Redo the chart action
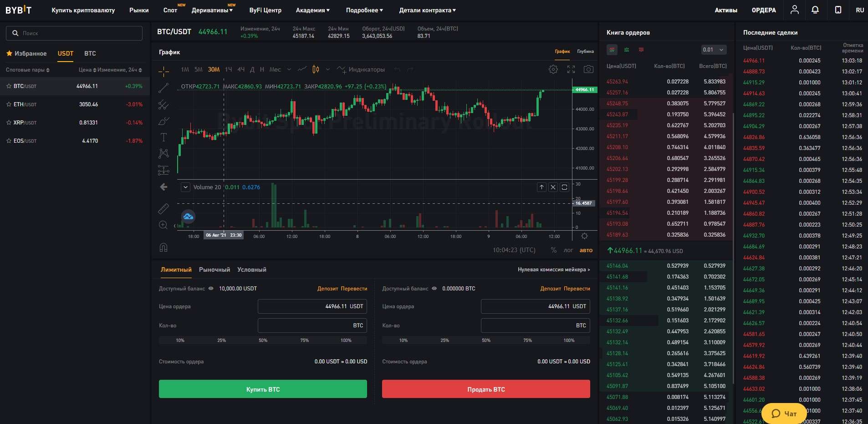The image size is (868, 424). click(x=410, y=69)
